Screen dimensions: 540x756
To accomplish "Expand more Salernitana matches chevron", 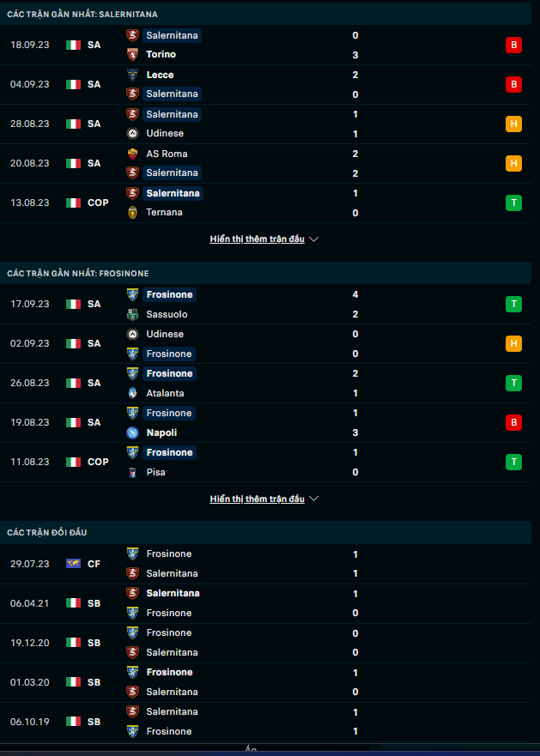I will pyautogui.click(x=313, y=239).
